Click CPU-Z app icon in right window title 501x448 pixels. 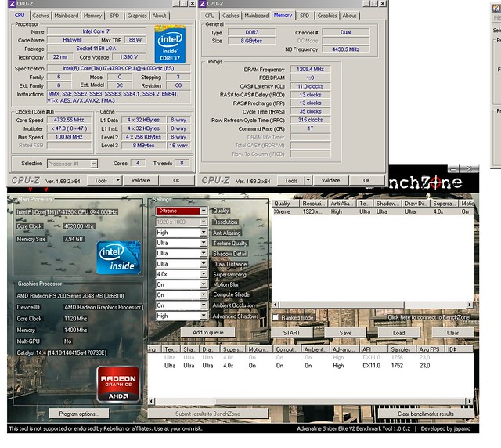[x=202, y=3]
